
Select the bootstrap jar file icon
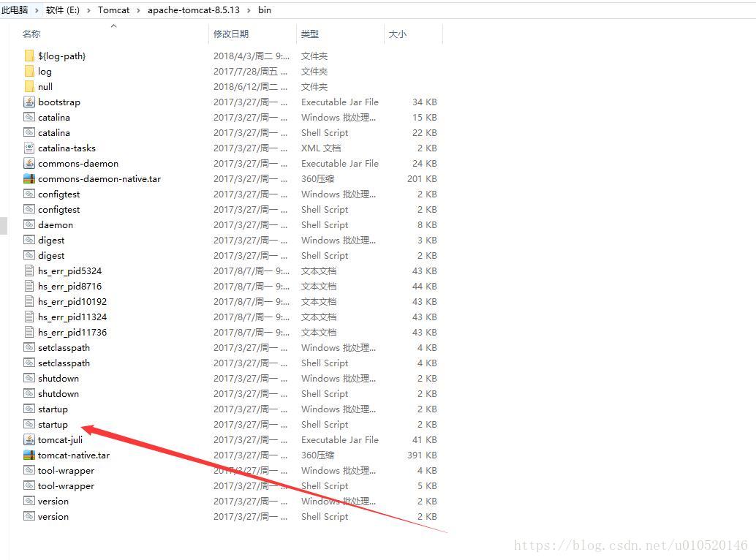(29, 102)
